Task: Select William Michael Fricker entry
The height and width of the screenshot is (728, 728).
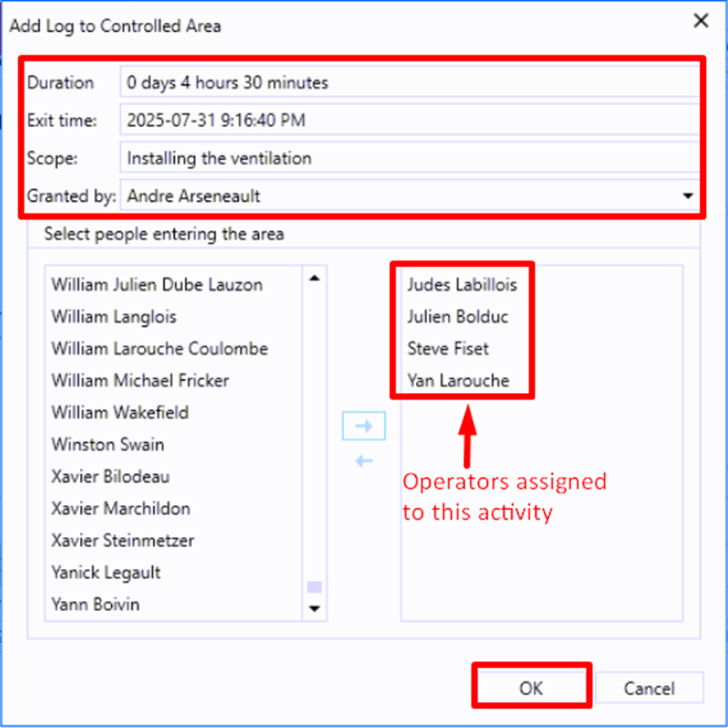Action: click(140, 381)
